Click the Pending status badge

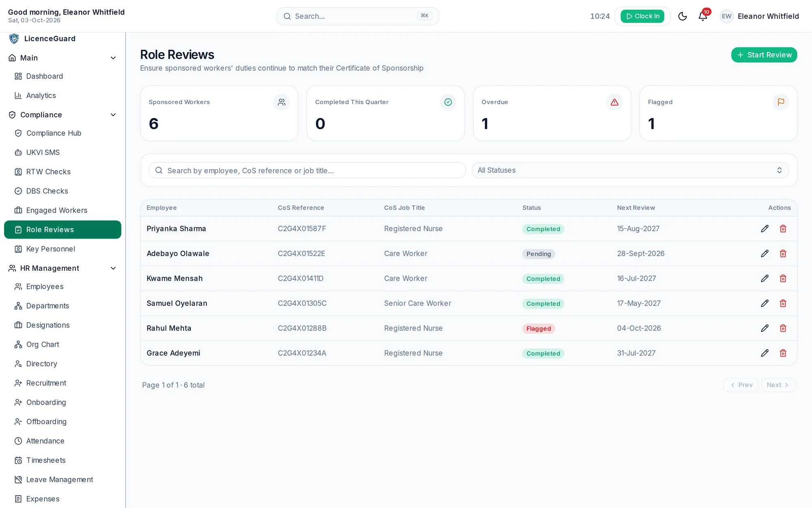click(x=538, y=254)
